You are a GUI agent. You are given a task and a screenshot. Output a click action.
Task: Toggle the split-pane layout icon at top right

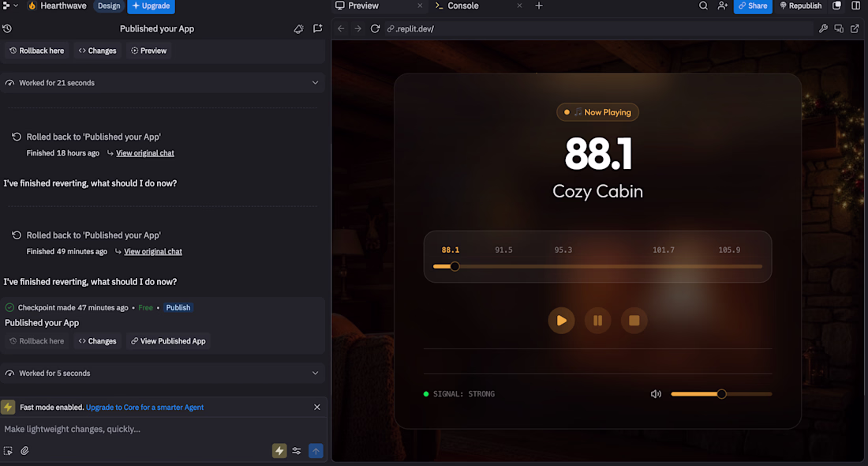856,6
